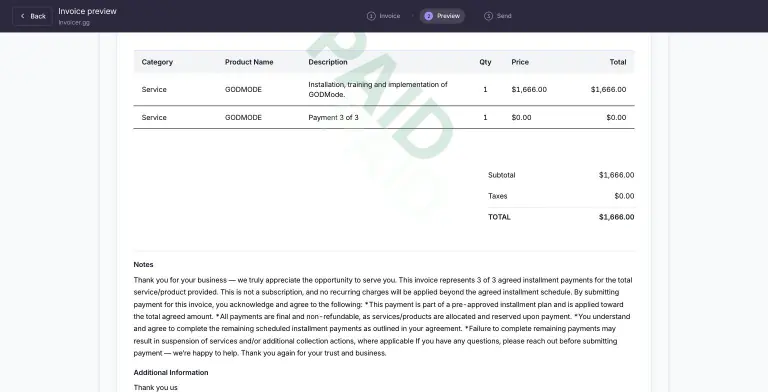
Task: Click the Subtotal label
Action: tap(502, 175)
